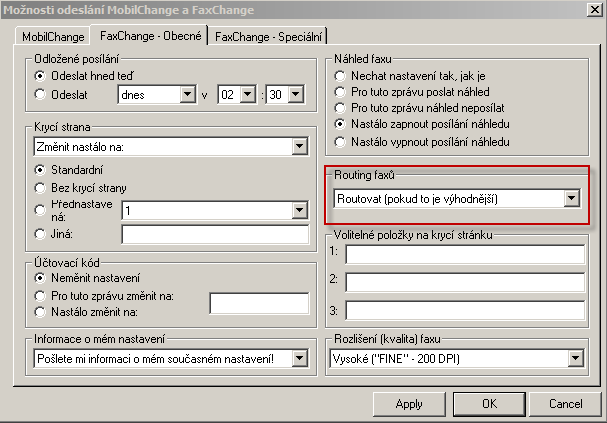Click optional cover page field 2
Viewport: 607px width, 423px height.
coord(465,282)
